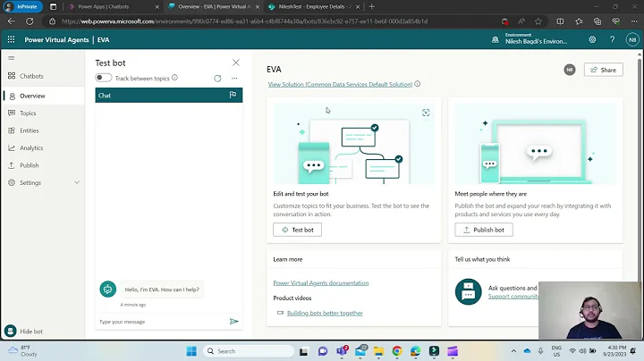Open Building bots better together video link
The image size is (644, 361).
point(325,313)
